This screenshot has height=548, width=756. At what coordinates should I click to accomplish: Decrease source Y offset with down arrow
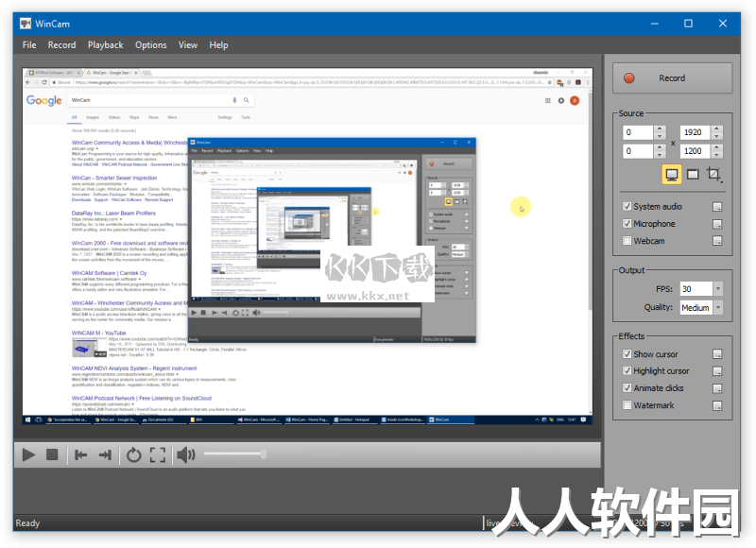[x=660, y=155]
